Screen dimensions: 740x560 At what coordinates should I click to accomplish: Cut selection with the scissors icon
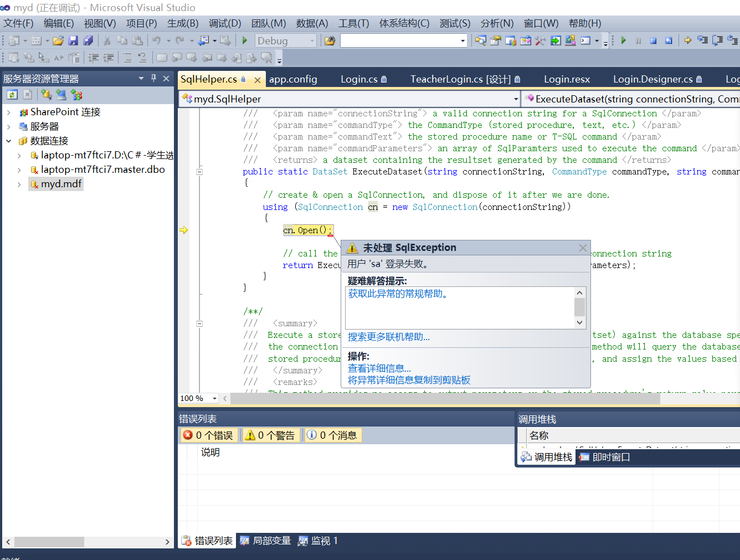107,40
